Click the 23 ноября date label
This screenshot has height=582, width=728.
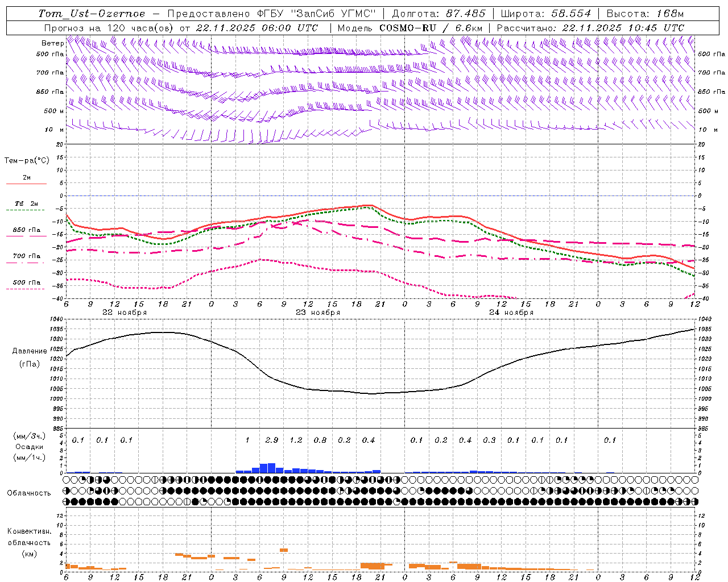pos(318,313)
